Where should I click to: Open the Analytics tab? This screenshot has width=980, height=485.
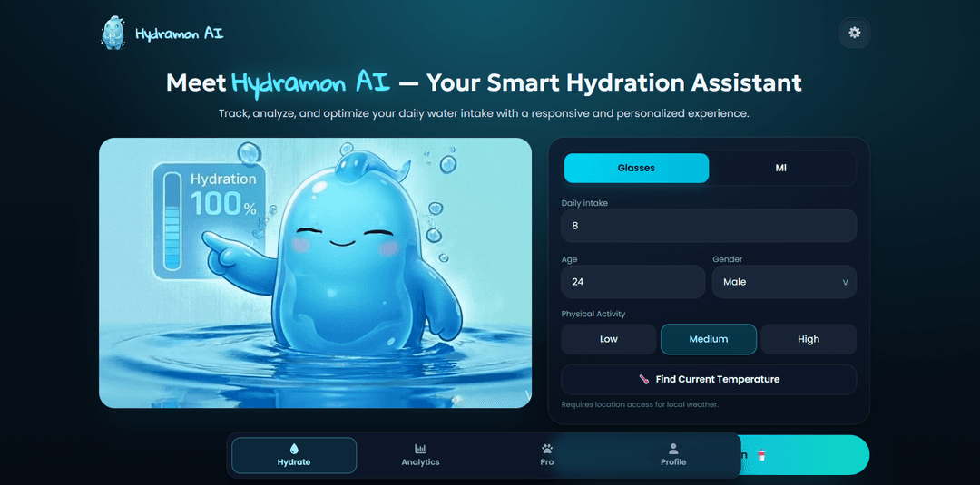click(x=420, y=455)
